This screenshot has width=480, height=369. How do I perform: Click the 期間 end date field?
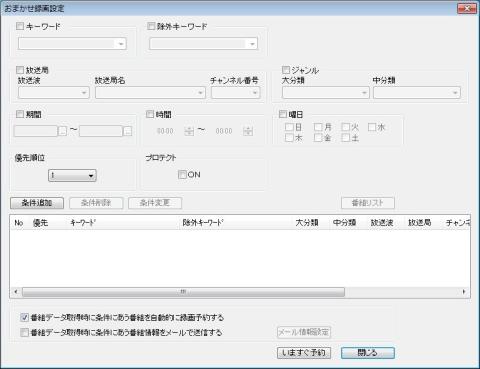101,131
